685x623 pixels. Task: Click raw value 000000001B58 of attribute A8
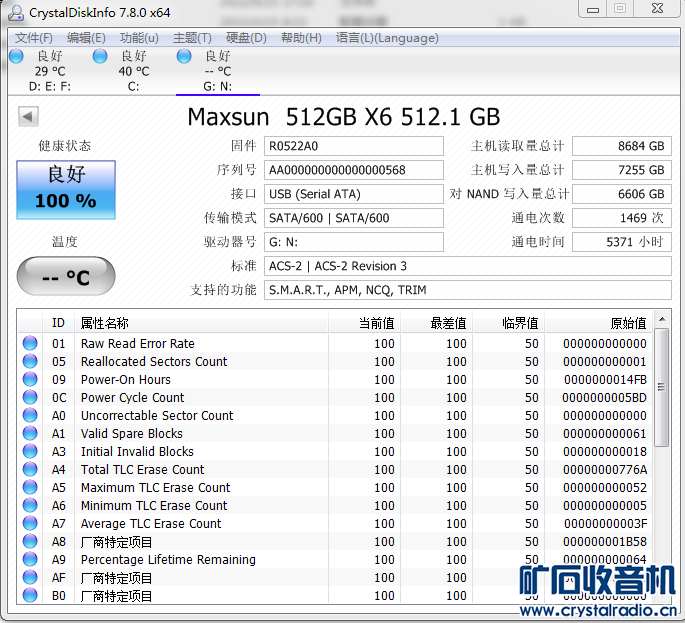[x=605, y=542]
